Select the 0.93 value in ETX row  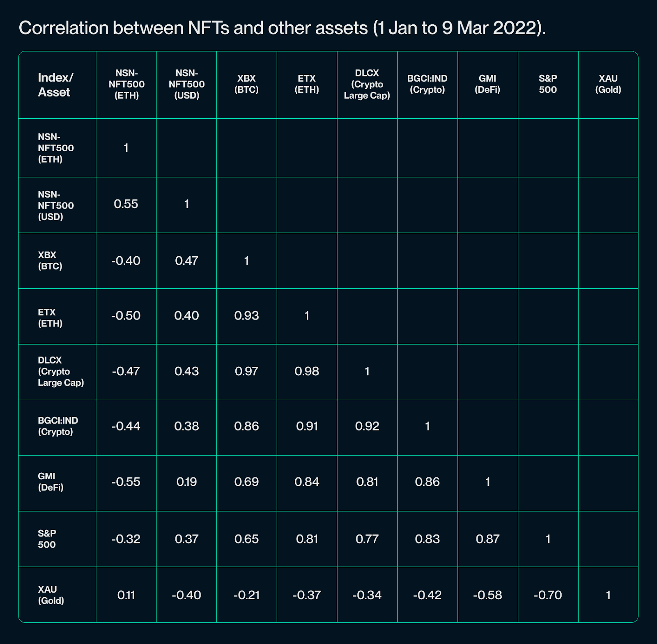click(x=246, y=315)
